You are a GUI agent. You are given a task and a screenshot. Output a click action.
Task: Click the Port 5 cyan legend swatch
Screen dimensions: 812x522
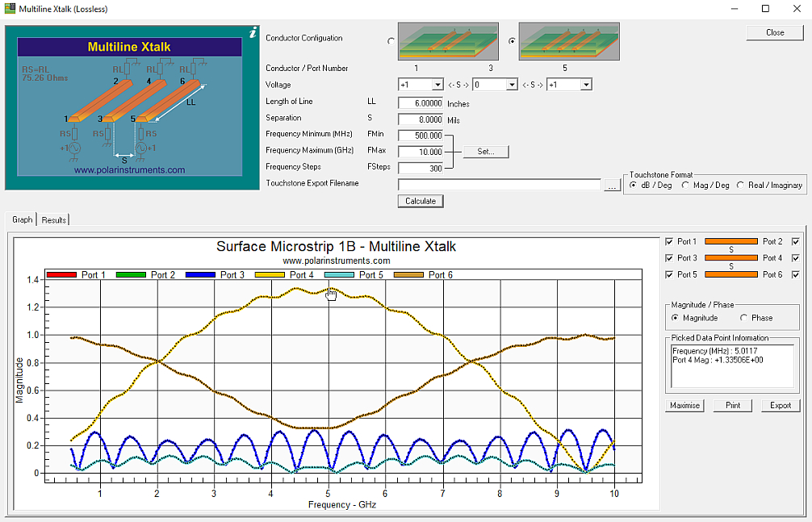(x=339, y=275)
